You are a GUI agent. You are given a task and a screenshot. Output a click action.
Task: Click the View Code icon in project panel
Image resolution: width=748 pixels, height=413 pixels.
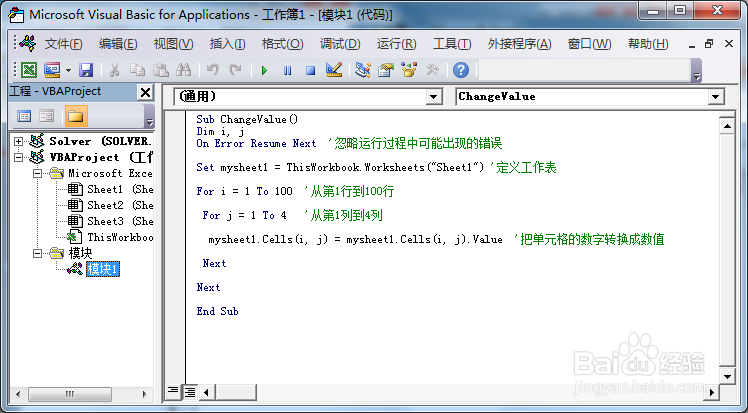coord(24,116)
